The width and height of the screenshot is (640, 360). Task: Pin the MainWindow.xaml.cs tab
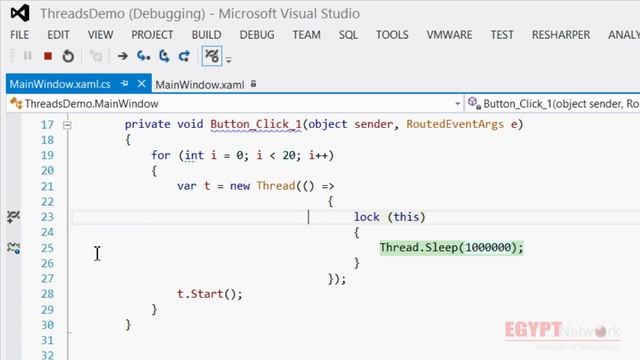[x=124, y=84]
